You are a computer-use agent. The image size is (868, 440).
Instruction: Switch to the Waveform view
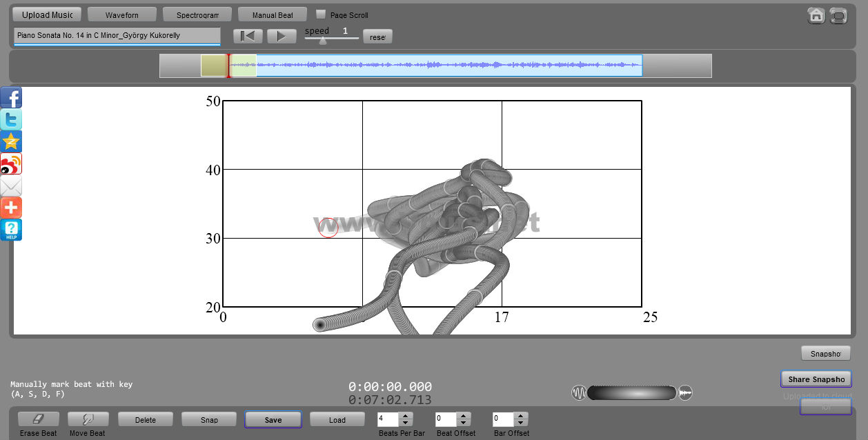pos(121,14)
